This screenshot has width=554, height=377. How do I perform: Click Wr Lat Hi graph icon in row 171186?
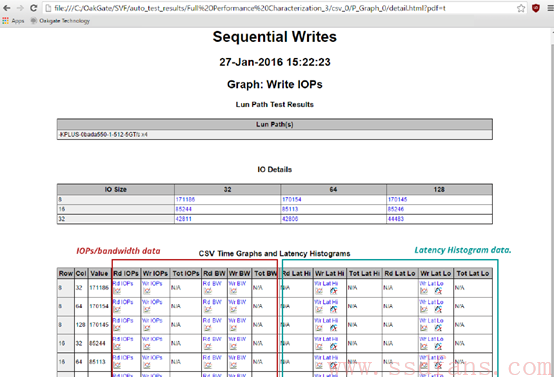[319, 291]
